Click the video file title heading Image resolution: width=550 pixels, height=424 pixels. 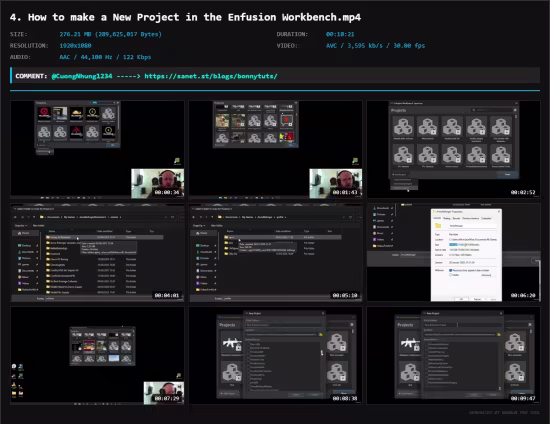coord(185,17)
